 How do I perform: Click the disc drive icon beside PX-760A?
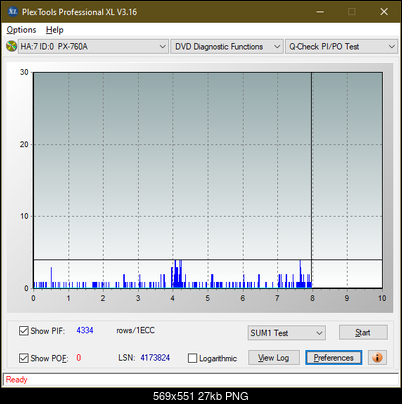[x=11, y=46]
